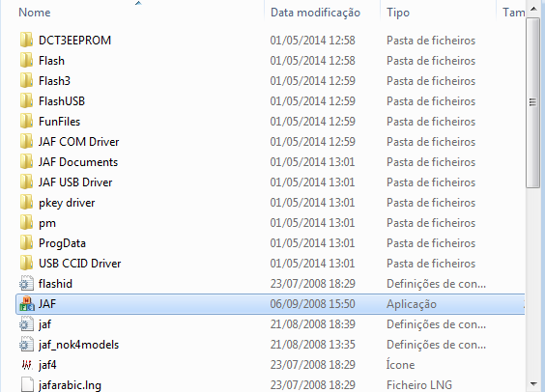The height and width of the screenshot is (392, 545).
Task: Select the jaf4 icon file's icon
Action: 27,365
